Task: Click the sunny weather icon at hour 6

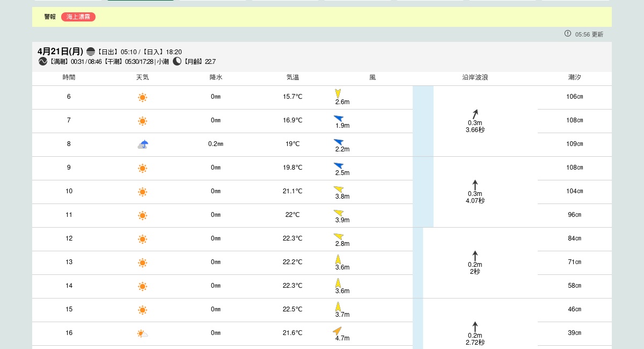Action: click(x=142, y=98)
